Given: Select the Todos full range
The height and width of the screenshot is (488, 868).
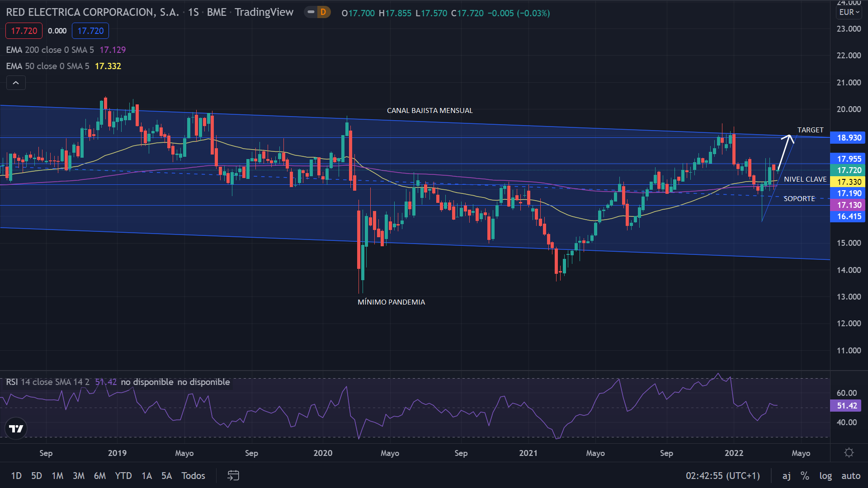Looking at the screenshot, I should click(x=193, y=476).
